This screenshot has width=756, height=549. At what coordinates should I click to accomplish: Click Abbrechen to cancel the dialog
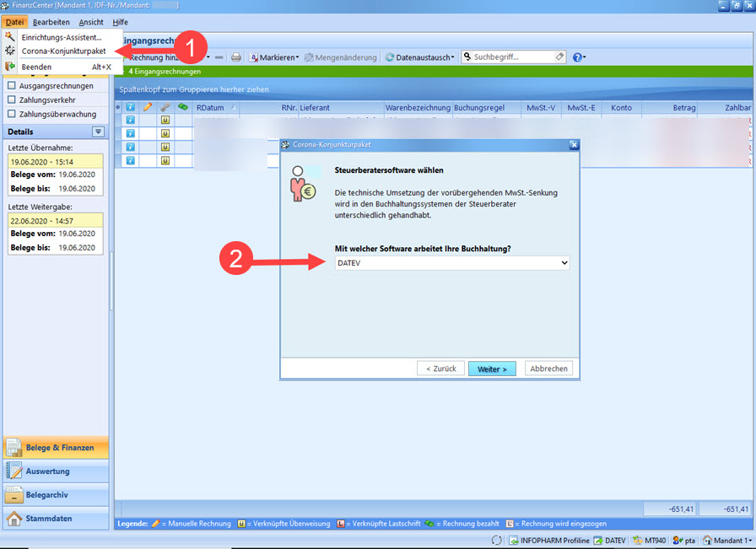coord(548,369)
